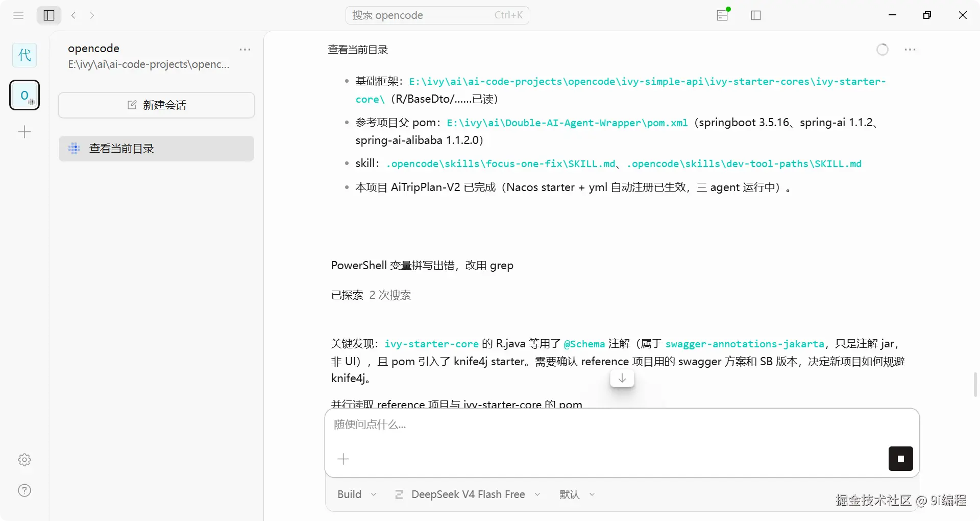Stop generation with the square button
The width and height of the screenshot is (980, 521).
click(x=901, y=459)
